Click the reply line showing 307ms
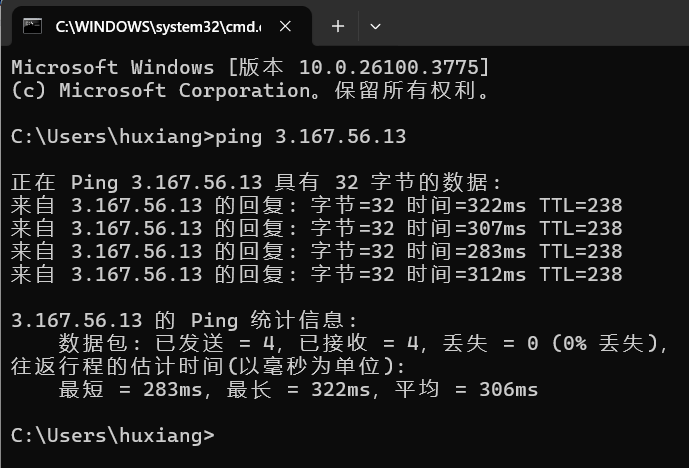 pos(316,229)
